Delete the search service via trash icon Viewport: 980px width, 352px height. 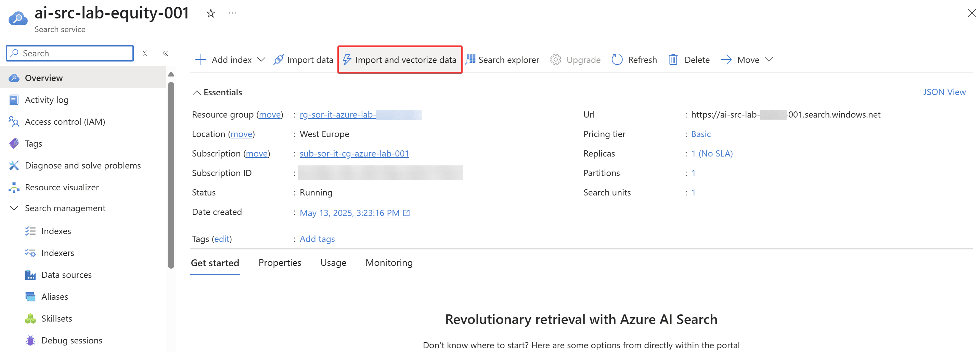tap(673, 60)
